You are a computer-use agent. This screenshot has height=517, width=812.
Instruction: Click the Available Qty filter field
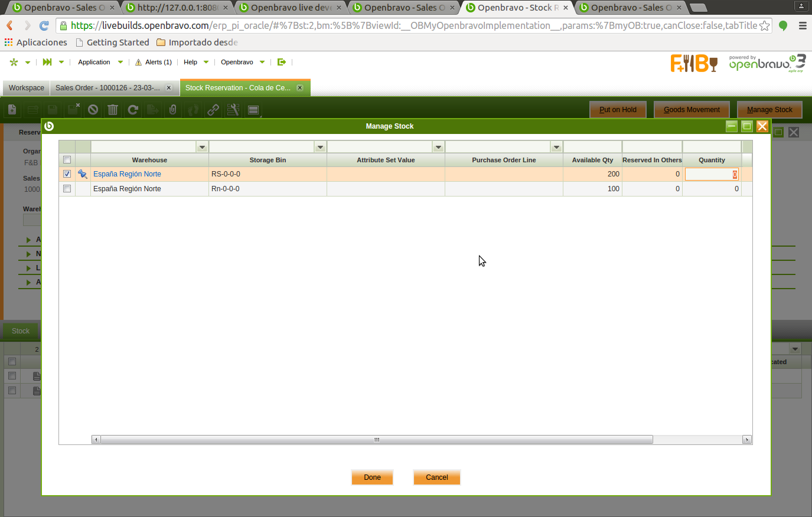tap(593, 147)
